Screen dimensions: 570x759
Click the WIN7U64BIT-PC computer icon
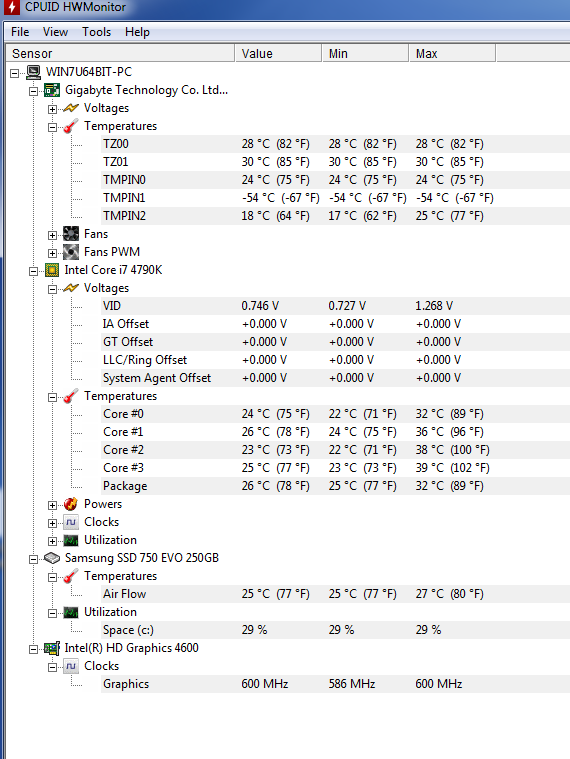coord(33,73)
